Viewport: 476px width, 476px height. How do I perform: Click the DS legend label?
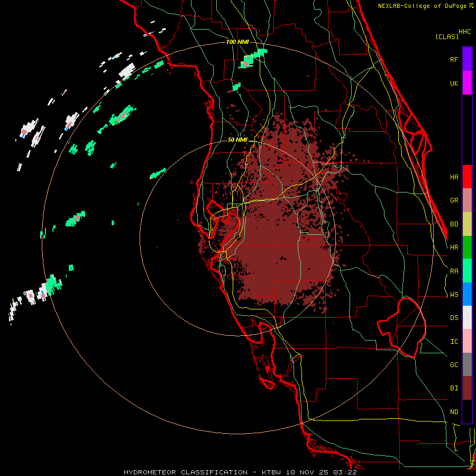point(454,318)
